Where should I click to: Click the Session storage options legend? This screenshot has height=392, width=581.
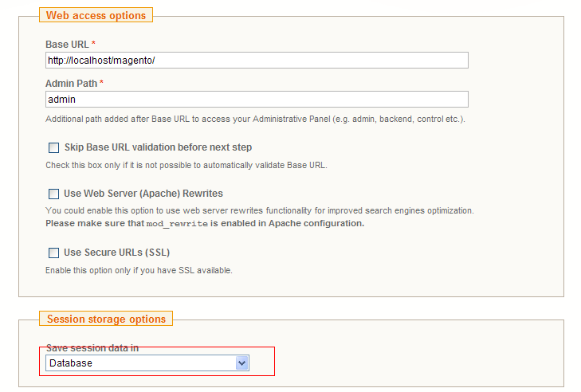pos(106,319)
